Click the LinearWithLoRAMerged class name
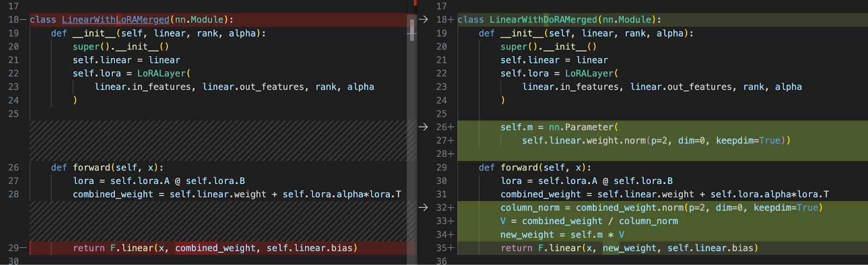The image size is (868, 265). [x=116, y=20]
